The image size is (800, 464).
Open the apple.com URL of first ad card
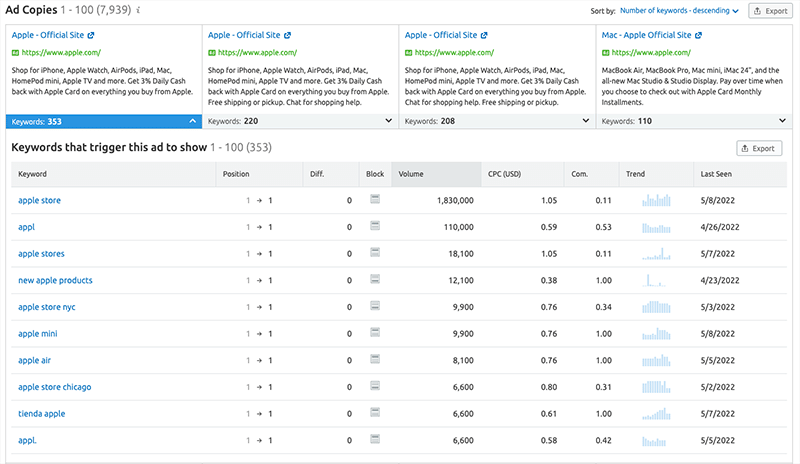pos(61,53)
